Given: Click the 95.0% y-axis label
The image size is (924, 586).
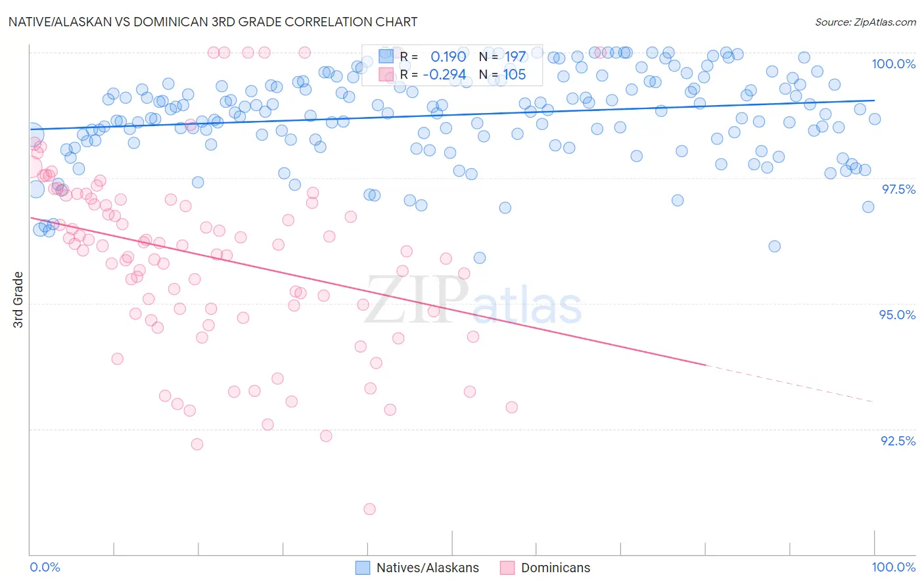Looking at the screenshot, I should [x=897, y=315].
